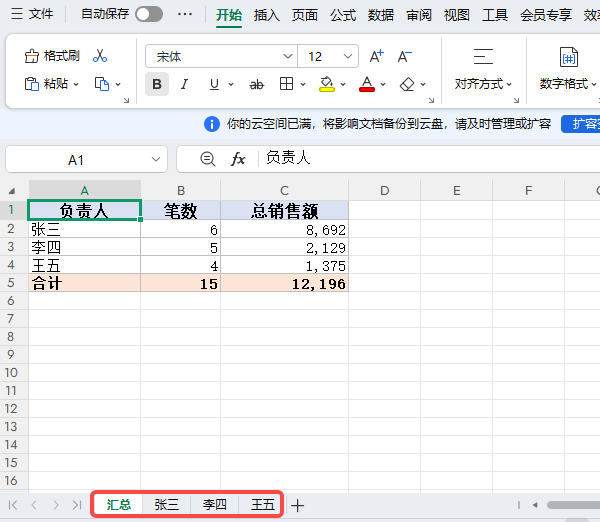The image size is (600, 522).
Task: Apply yellow fill color
Action: 326,84
